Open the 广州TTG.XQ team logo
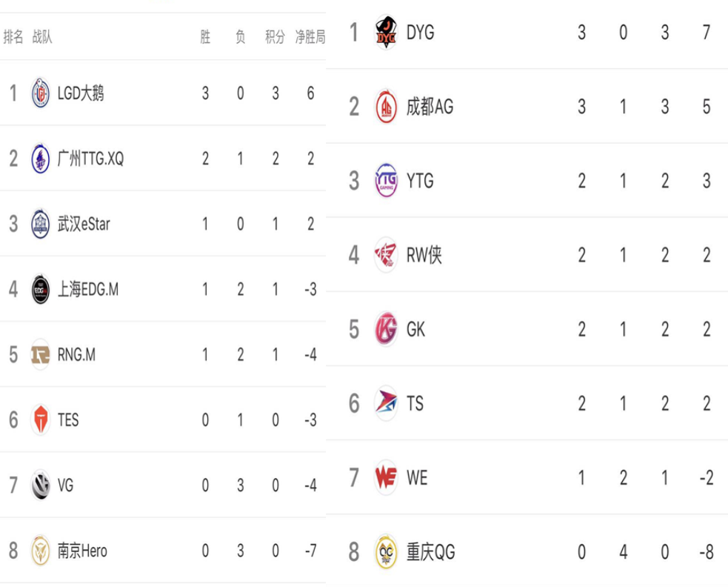The width and height of the screenshot is (728, 587). pyautogui.click(x=41, y=159)
